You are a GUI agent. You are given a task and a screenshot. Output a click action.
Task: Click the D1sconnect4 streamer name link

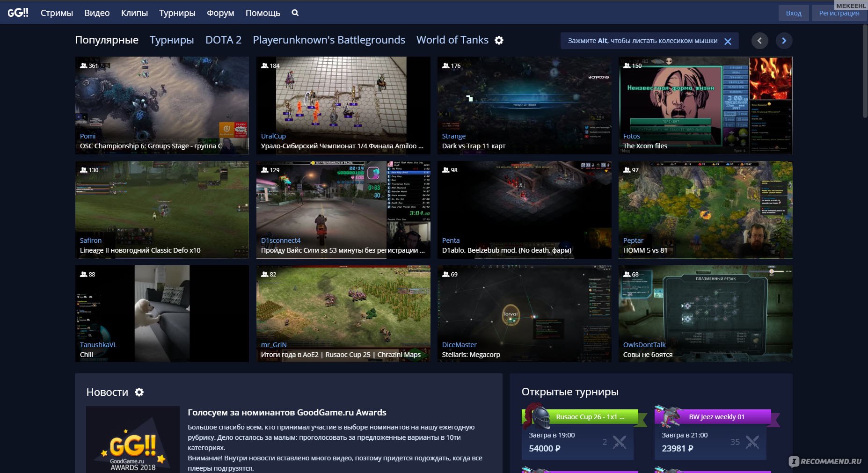pyautogui.click(x=281, y=240)
